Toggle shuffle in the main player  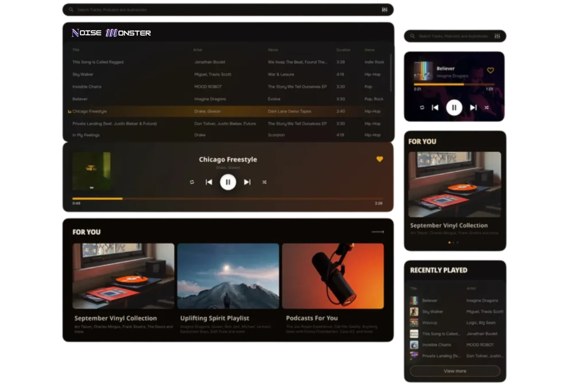(264, 182)
